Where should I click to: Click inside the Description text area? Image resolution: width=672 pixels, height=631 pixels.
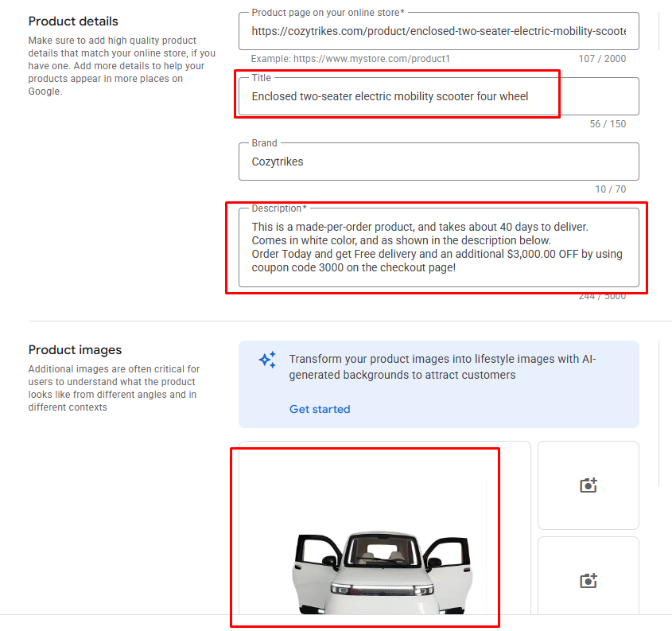438,247
